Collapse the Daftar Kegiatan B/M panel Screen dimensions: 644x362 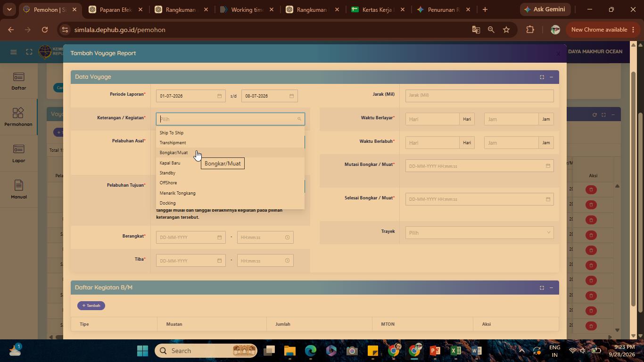[551, 288]
